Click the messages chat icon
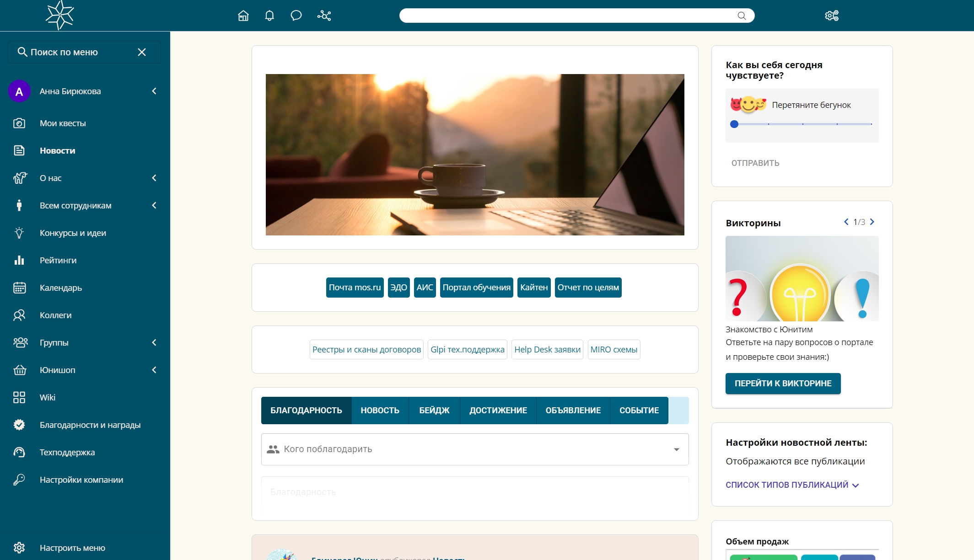 click(296, 15)
